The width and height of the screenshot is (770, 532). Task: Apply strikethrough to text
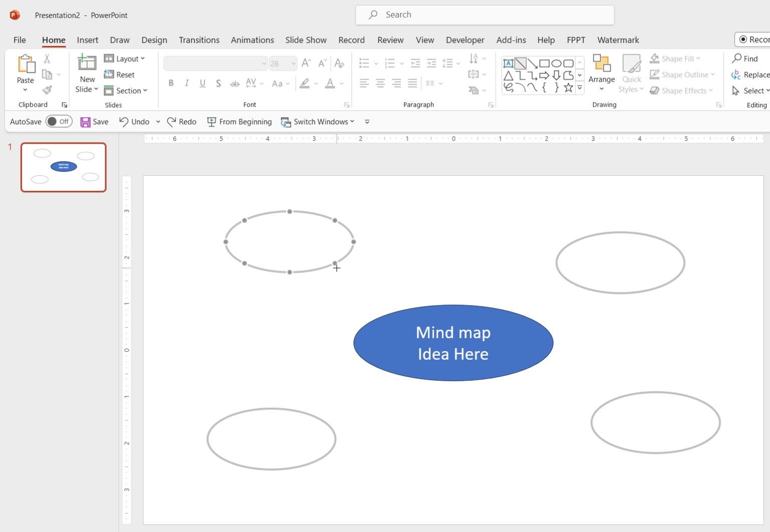click(235, 83)
